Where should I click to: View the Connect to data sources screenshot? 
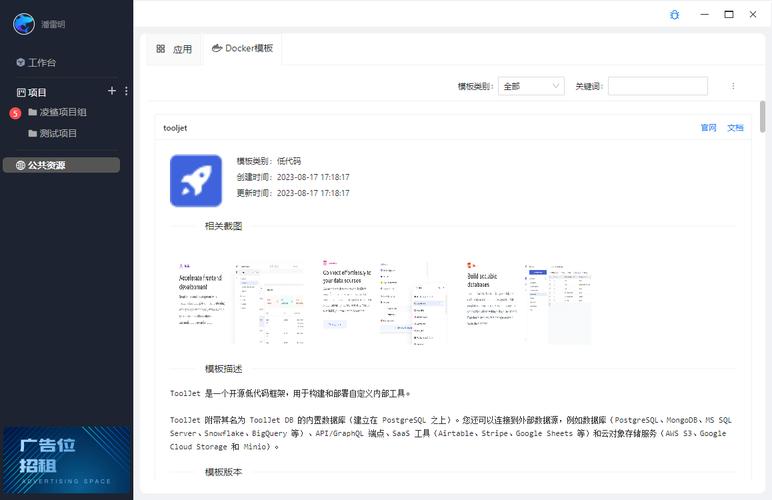click(385, 302)
